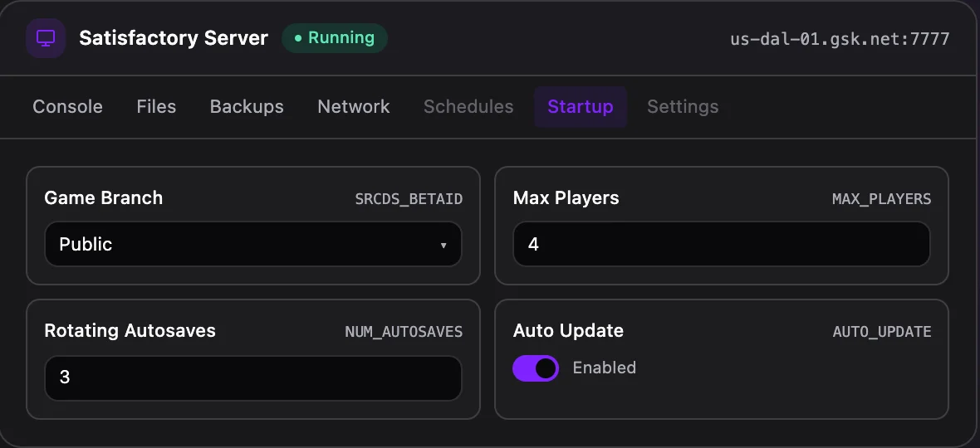The width and height of the screenshot is (980, 448).
Task: Select the Schedules tab
Action: pyautogui.click(x=468, y=107)
